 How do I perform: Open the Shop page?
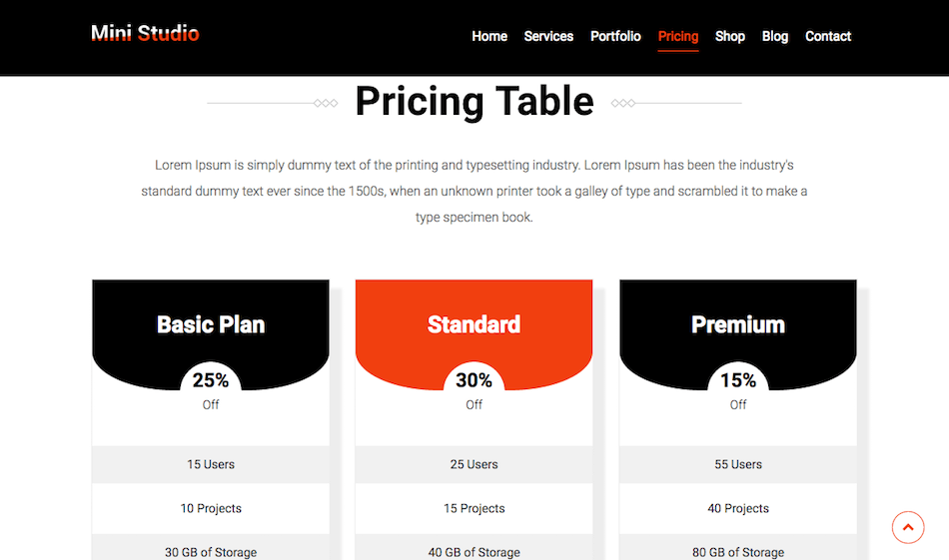pos(730,36)
